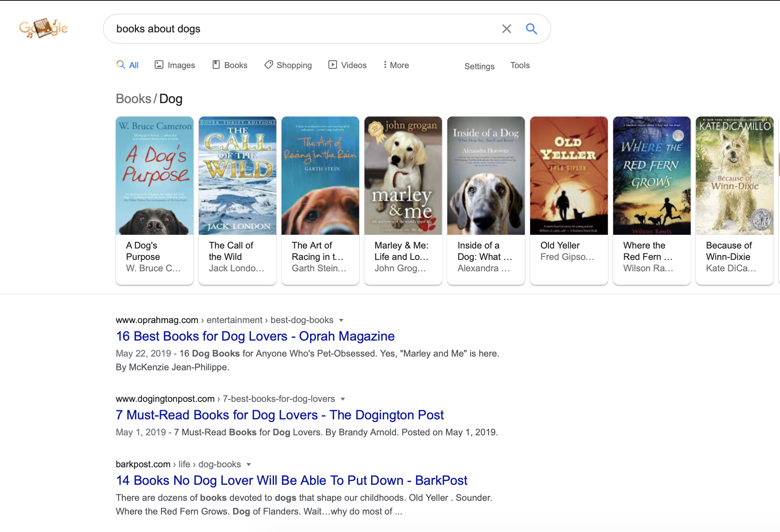This screenshot has height=532, width=780.
Task: Open Because of Winn-Dixie book cover
Action: [734, 175]
